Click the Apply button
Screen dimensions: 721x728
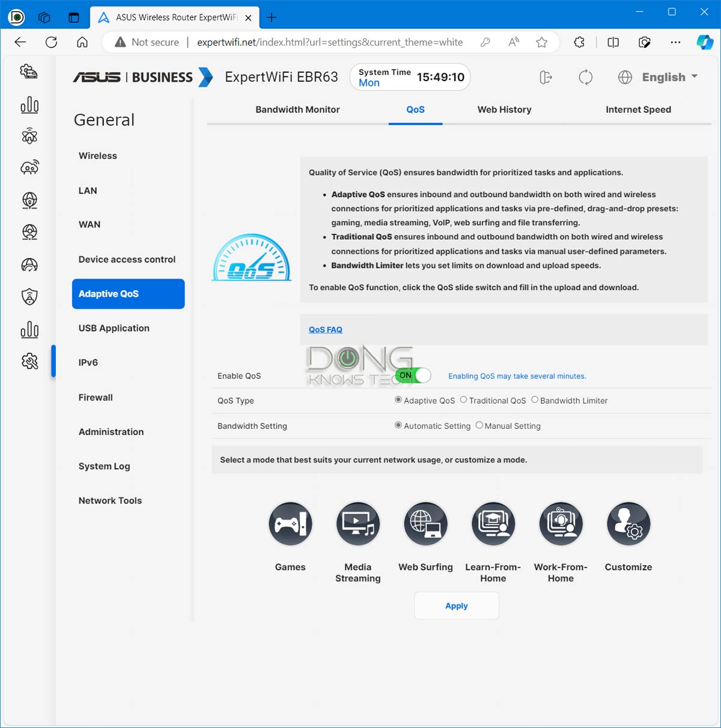pyautogui.click(x=457, y=605)
